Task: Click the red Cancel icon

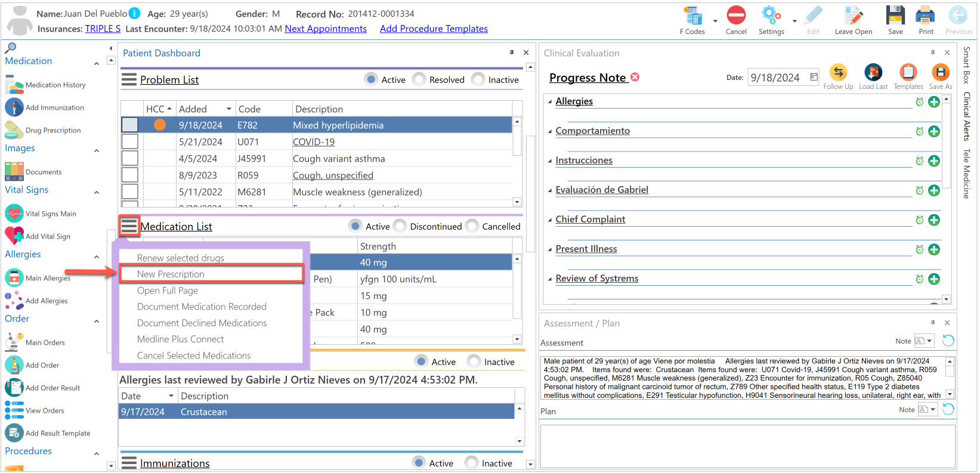Action: point(736,16)
